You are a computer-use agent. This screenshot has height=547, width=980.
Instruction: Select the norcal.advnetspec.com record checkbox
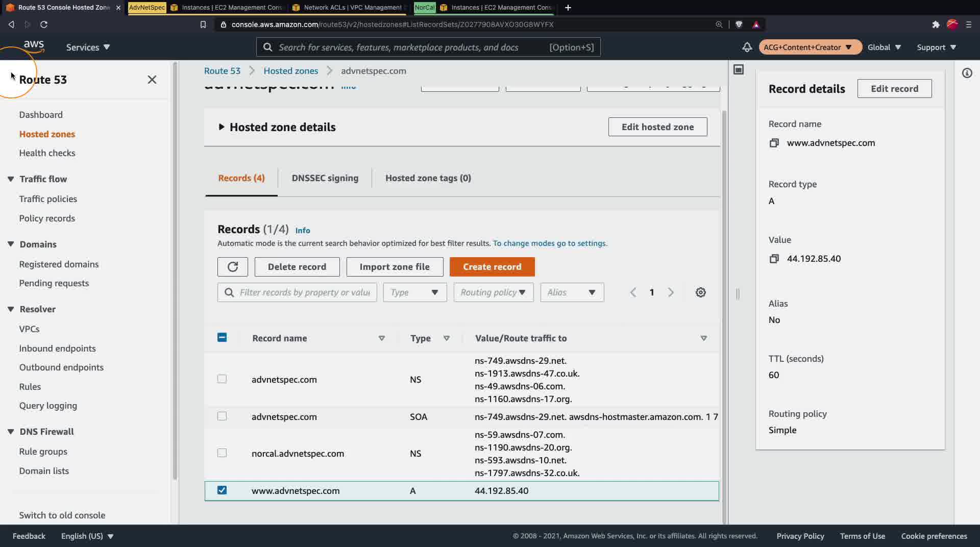222,453
